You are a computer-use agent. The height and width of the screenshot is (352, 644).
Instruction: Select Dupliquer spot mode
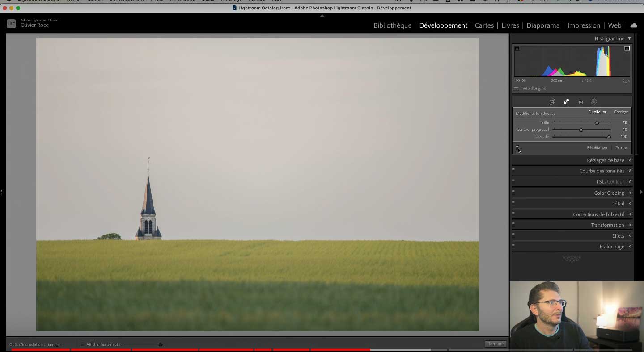pos(597,112)
